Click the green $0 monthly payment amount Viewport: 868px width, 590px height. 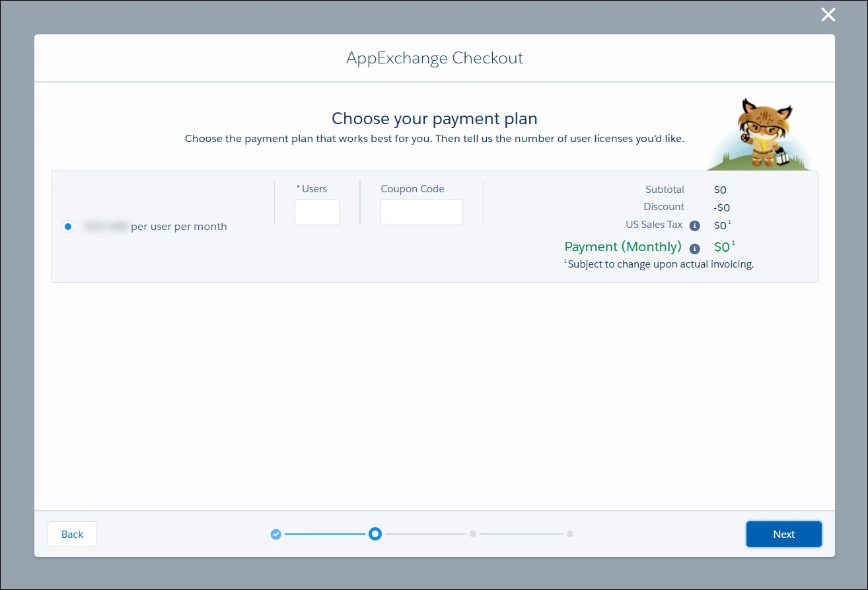click(x=724, y=247)
